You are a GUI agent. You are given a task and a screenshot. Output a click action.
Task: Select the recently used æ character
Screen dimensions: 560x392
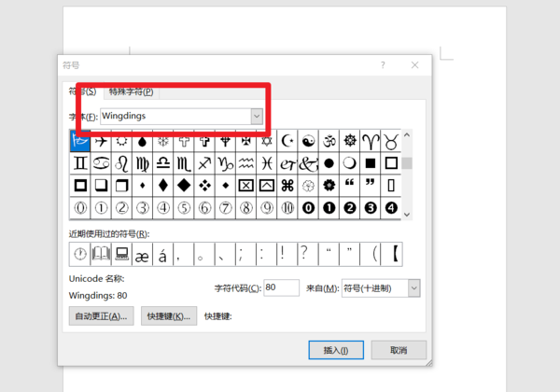click(x=142, y=252)
